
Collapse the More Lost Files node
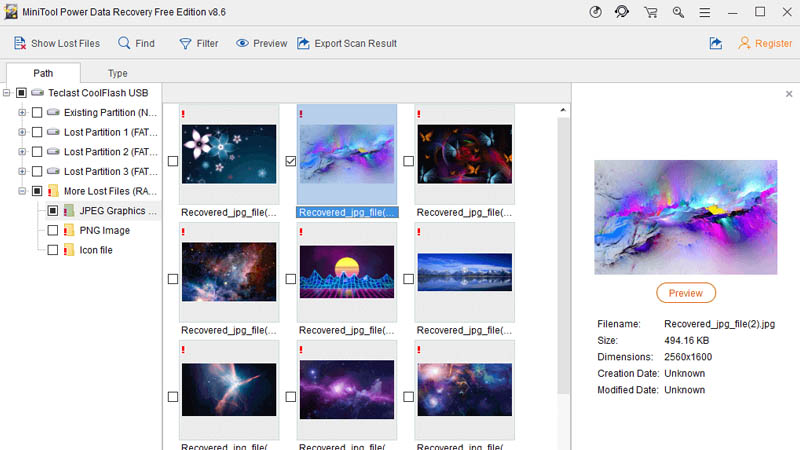pyautogui.click(x=22, y=191)
